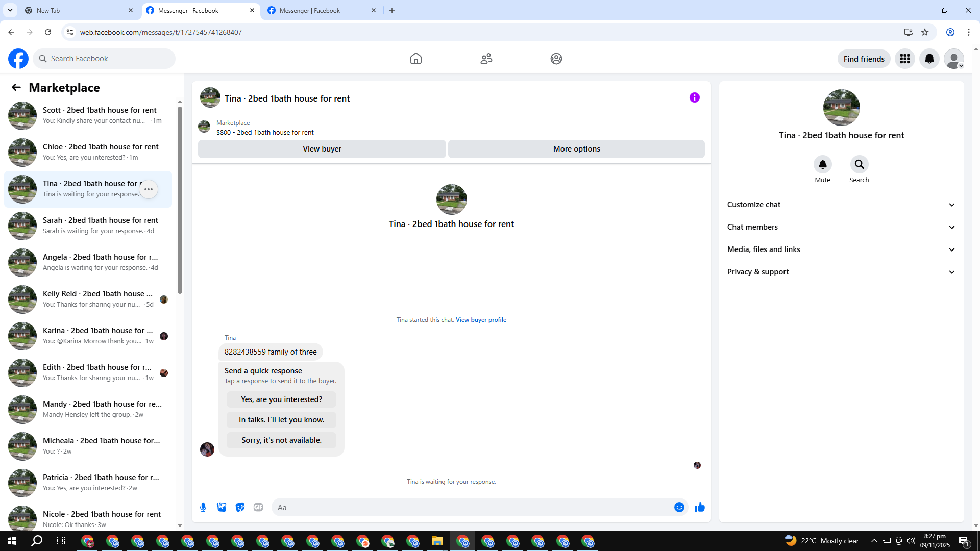Send a thumbs-up like
The image size is (980, 551).
click(x=700, y=507)
